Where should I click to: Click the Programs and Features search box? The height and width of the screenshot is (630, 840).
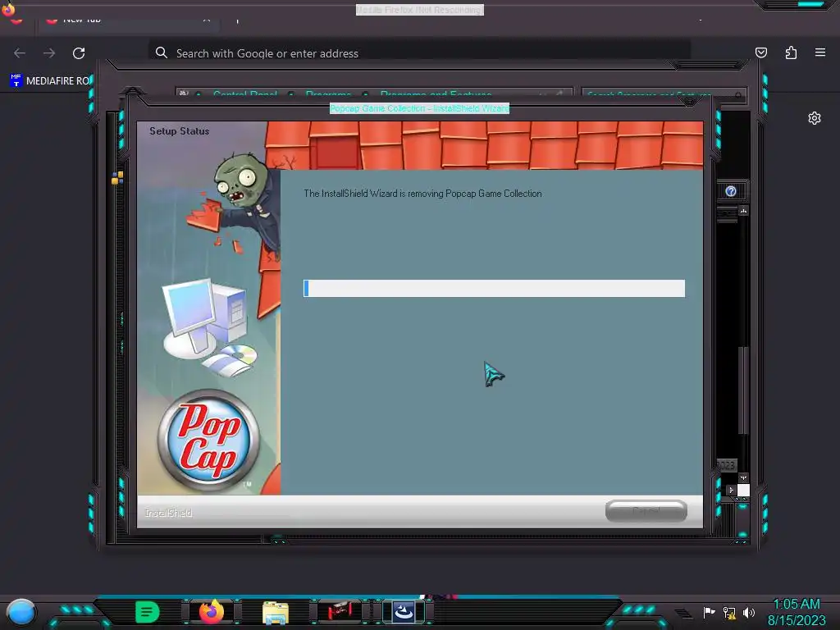pyautogui.click(x=663, y=95)
